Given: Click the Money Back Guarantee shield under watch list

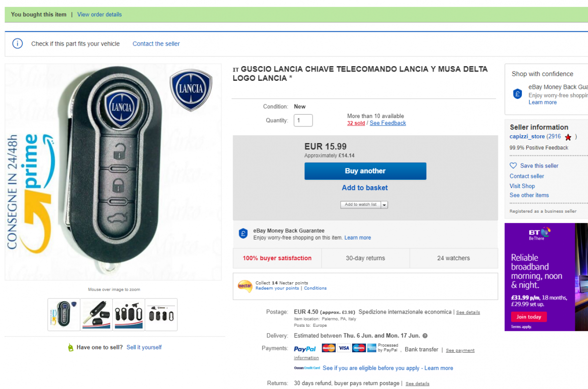Looking at the screenshot, I should pos(243,234).
